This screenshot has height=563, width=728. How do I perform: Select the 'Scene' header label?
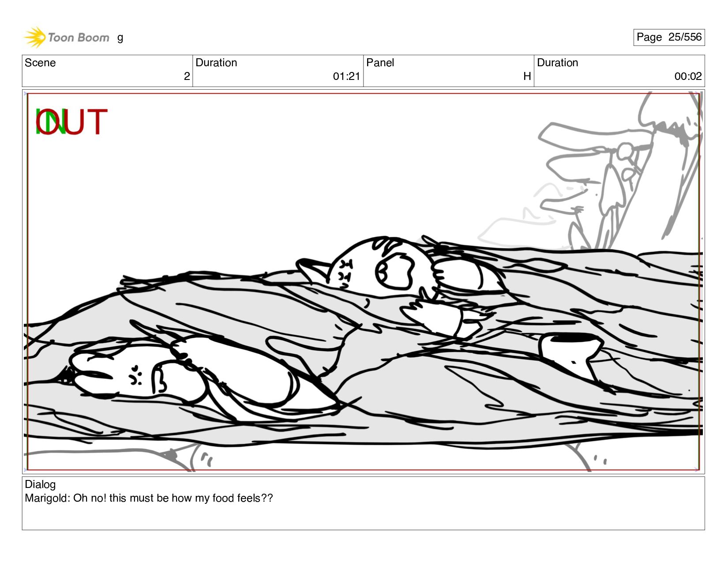pyautogui.click(x=40, y=63)
